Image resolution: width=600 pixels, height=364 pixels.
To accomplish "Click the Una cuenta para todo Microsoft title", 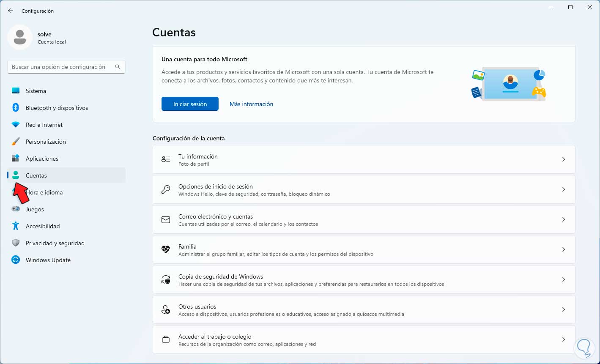I will coord(204,59).
